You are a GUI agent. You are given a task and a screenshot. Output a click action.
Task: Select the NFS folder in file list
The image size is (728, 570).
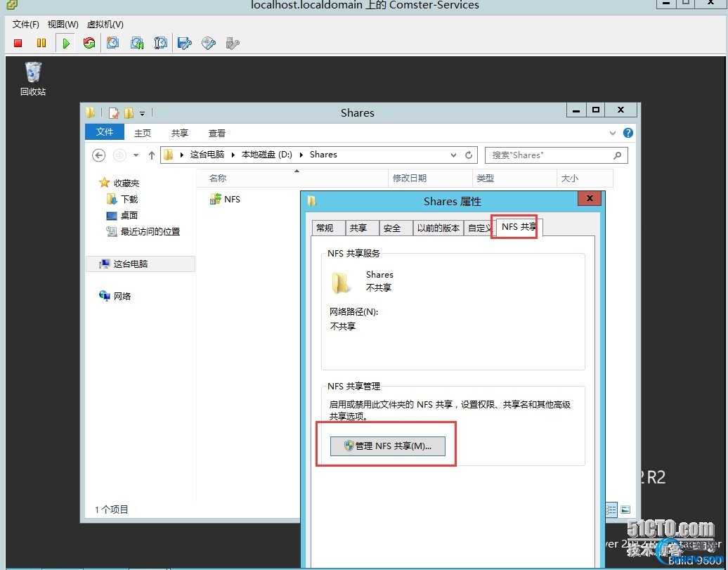(x=225, y=200)
